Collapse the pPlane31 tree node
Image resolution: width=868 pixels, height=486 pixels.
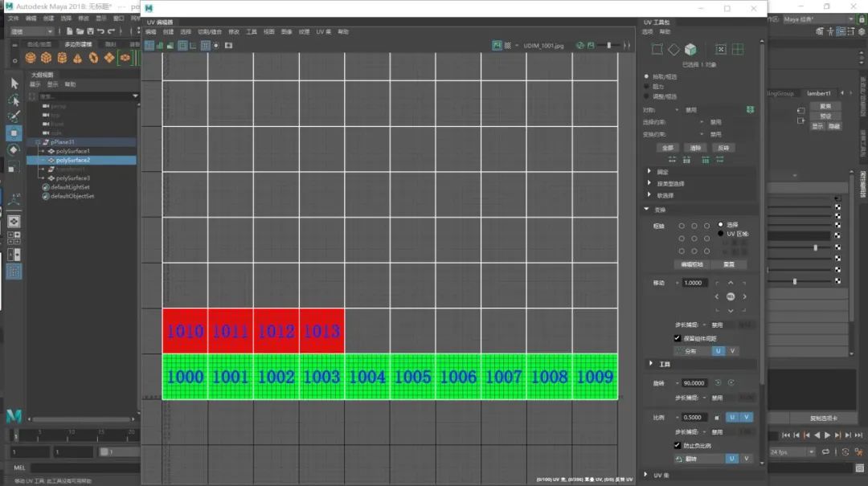[38, 142]
